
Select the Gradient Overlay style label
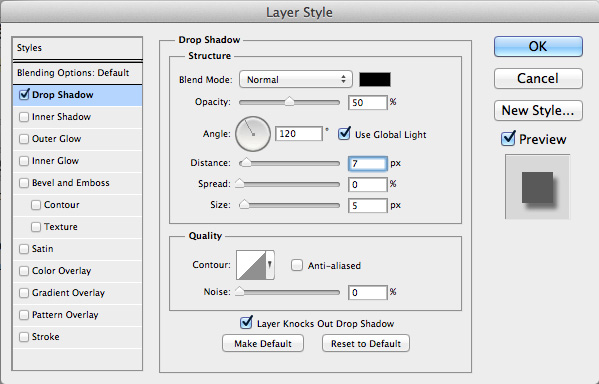[x=68, y=293]
